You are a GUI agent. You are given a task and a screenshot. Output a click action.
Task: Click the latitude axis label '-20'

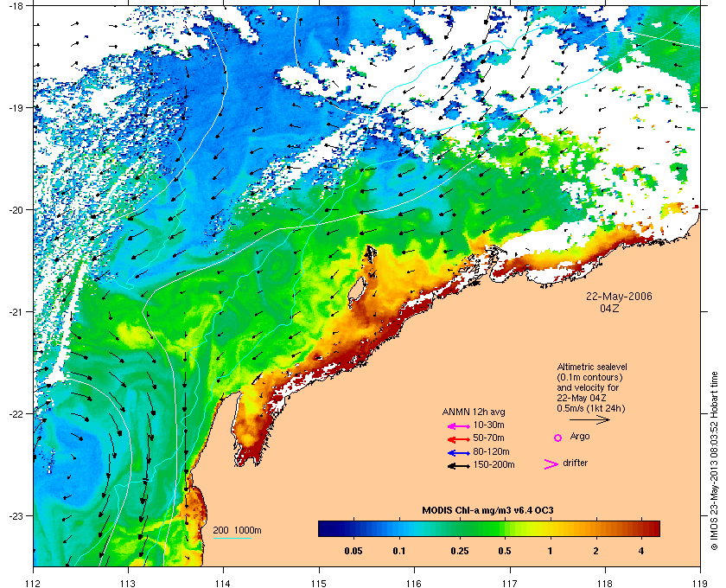[16, 210]
